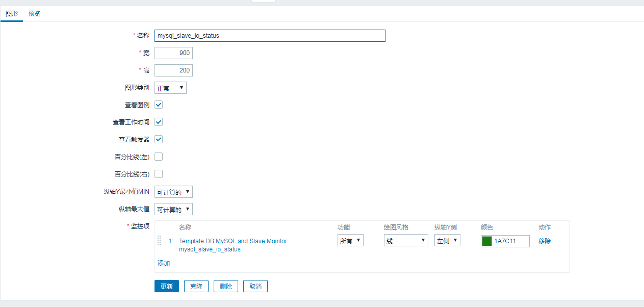Click the green 1A7C11 color swatch
The width and height of the screenshot is (644, 307).
click(487, 241)
